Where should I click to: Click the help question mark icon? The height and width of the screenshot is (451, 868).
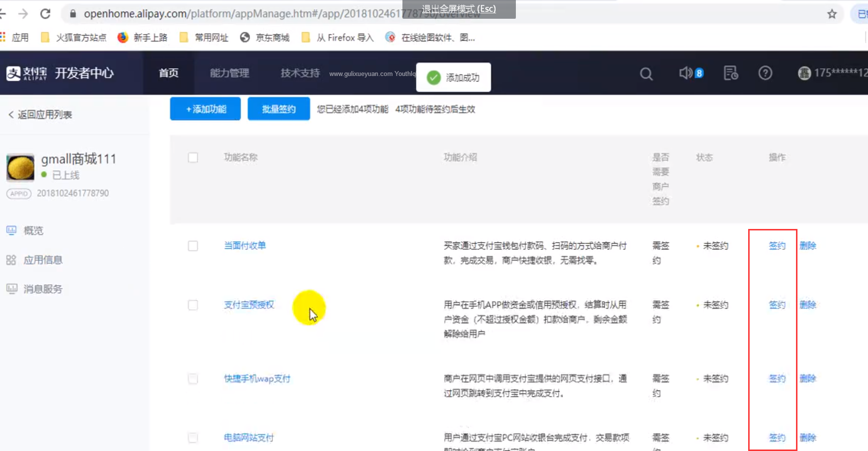pos(765,73)
